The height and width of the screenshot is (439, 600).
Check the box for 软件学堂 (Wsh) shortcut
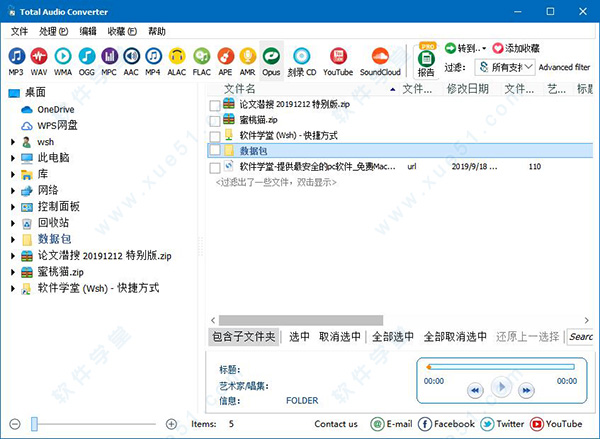pos(215,136)
